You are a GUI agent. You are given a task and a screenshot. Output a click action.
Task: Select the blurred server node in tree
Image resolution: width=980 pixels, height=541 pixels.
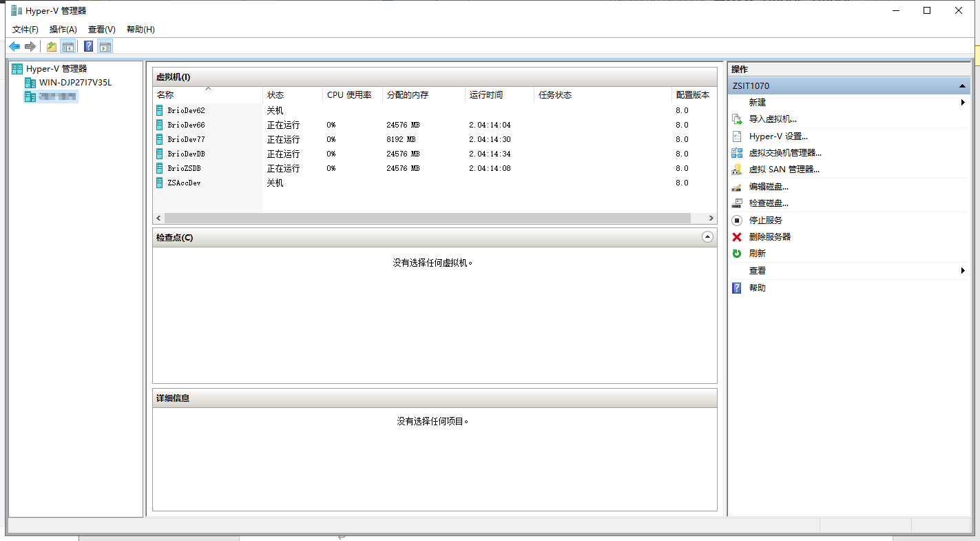tap(58, 96)
